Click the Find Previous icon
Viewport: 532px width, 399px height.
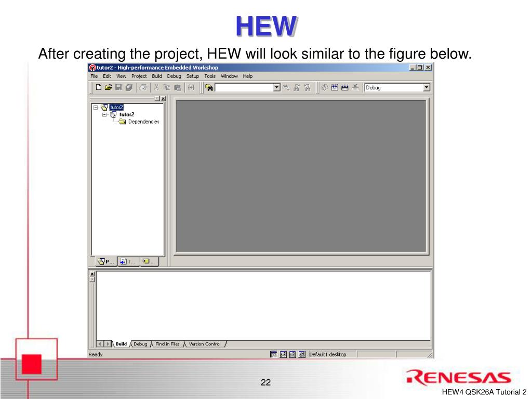[307, 87]
